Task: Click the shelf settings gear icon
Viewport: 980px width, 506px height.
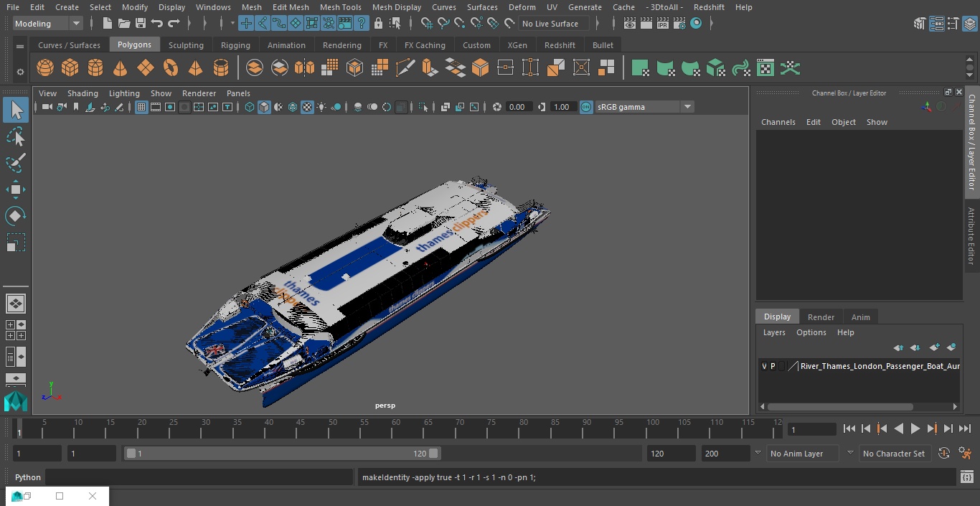Action: tap(20, 72)
